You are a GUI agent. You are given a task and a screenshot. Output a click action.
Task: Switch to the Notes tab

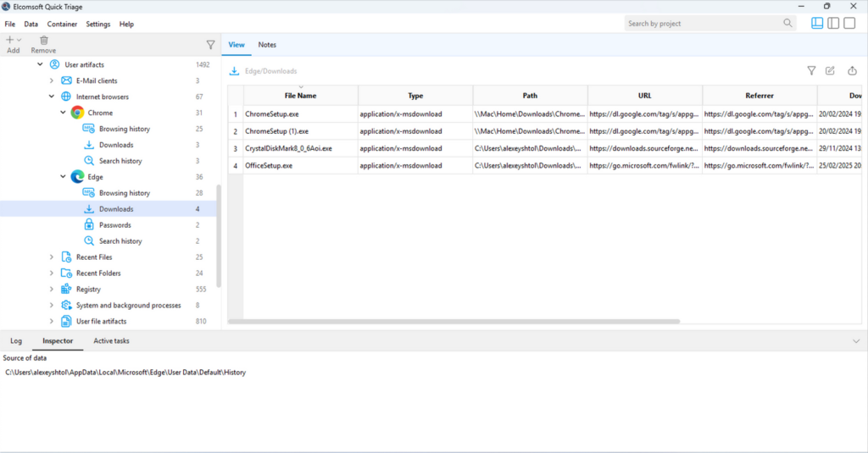click(267, 45)
